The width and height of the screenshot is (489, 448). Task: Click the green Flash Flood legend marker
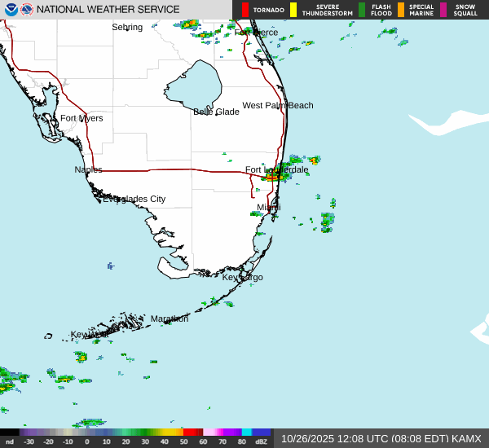pos(362,10)
